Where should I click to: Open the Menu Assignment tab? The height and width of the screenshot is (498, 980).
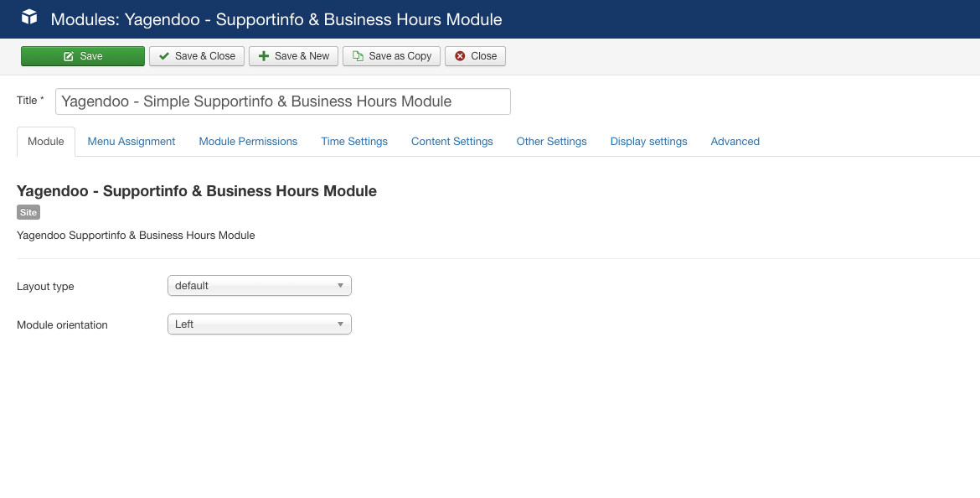click(132, 142)
